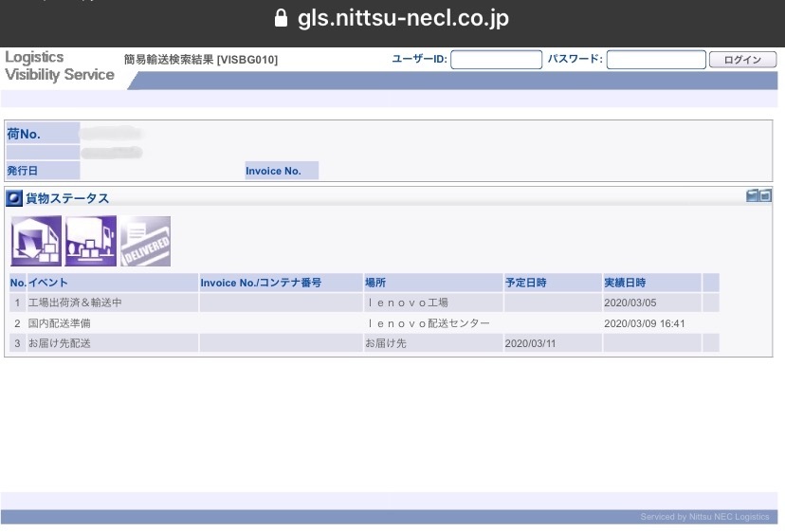Image resolution: width=785 pixels, height=532 pixels.
Task: Click the left panel icon at status header right
Action: coord(753,196)
